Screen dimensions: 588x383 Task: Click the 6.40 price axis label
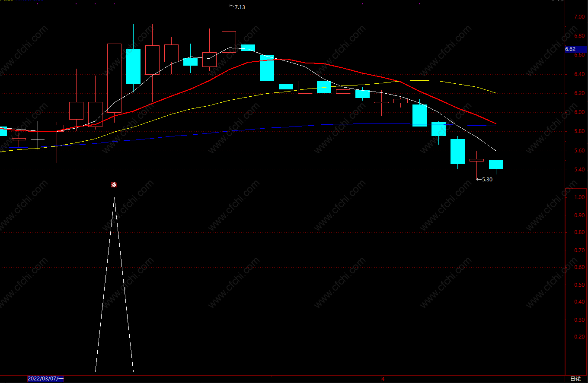pos(579,74)
